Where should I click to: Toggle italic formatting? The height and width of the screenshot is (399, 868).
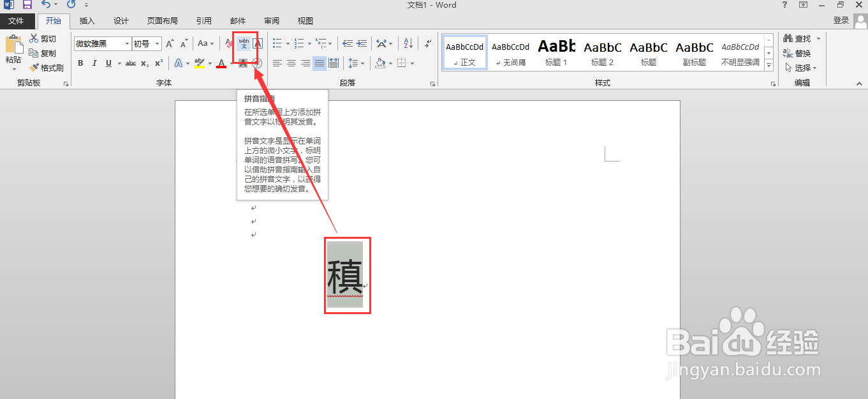click(x=94, y=63)
